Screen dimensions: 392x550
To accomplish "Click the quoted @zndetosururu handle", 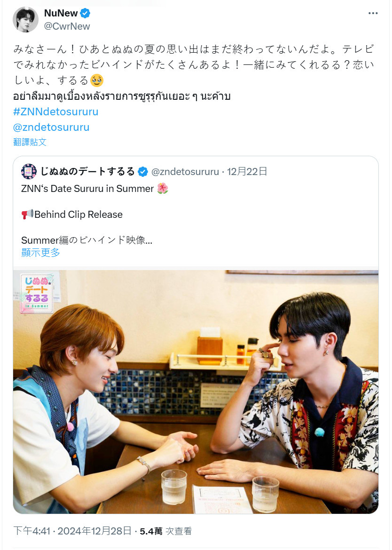I will click(x=185, y=172).
